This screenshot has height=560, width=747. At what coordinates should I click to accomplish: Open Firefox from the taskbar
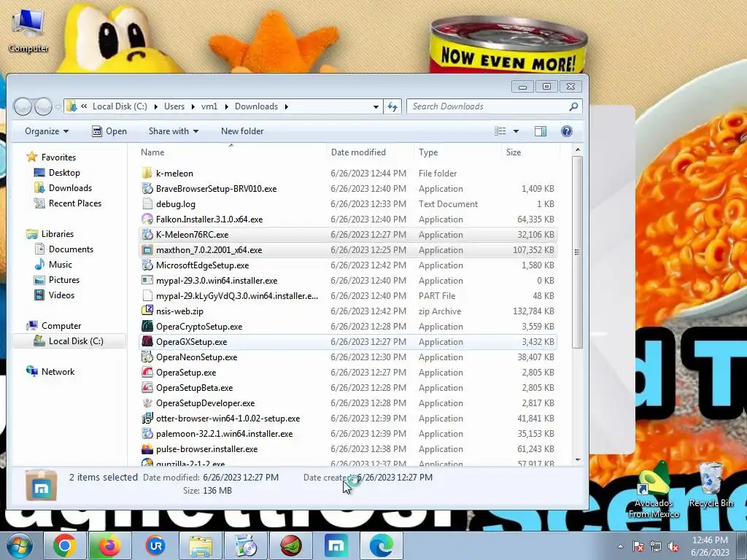point(109,545)
